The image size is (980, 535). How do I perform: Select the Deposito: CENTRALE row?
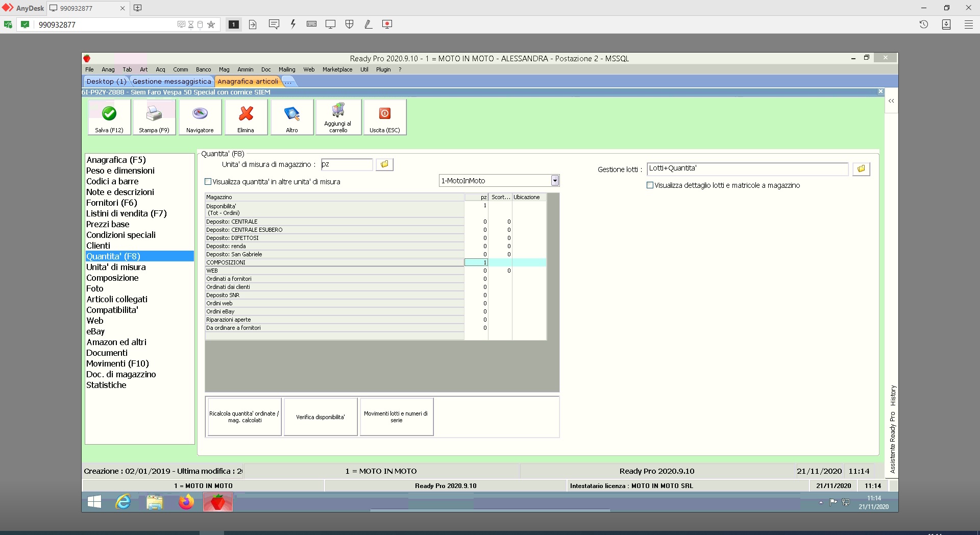tap(376, 222)
